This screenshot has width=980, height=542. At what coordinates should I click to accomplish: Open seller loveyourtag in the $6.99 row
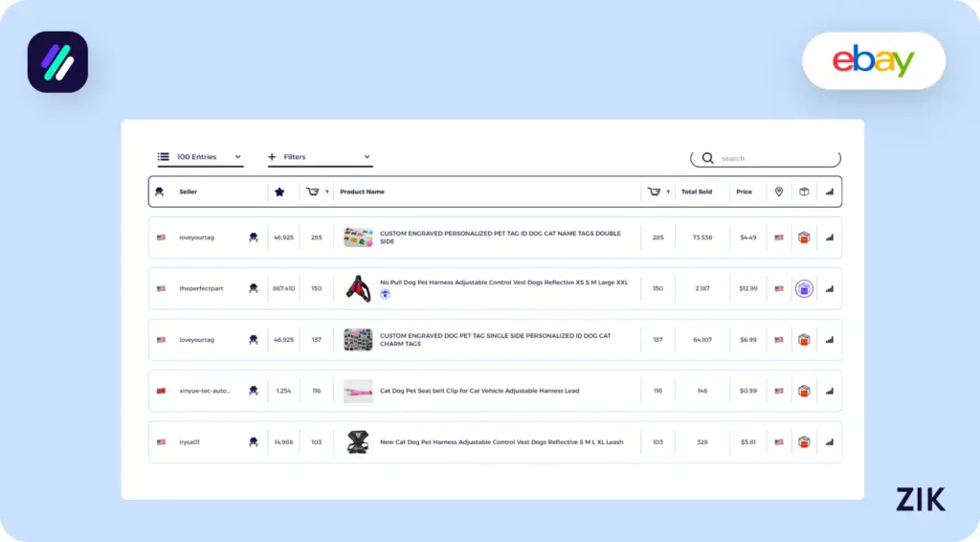coord(197,340)
